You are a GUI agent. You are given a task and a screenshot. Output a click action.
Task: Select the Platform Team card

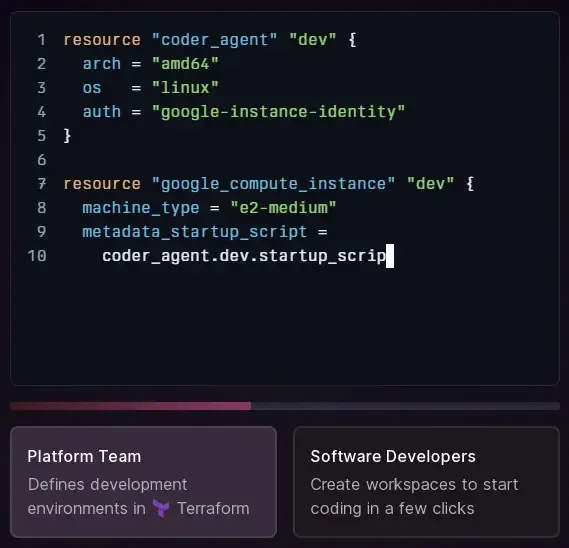143,482
